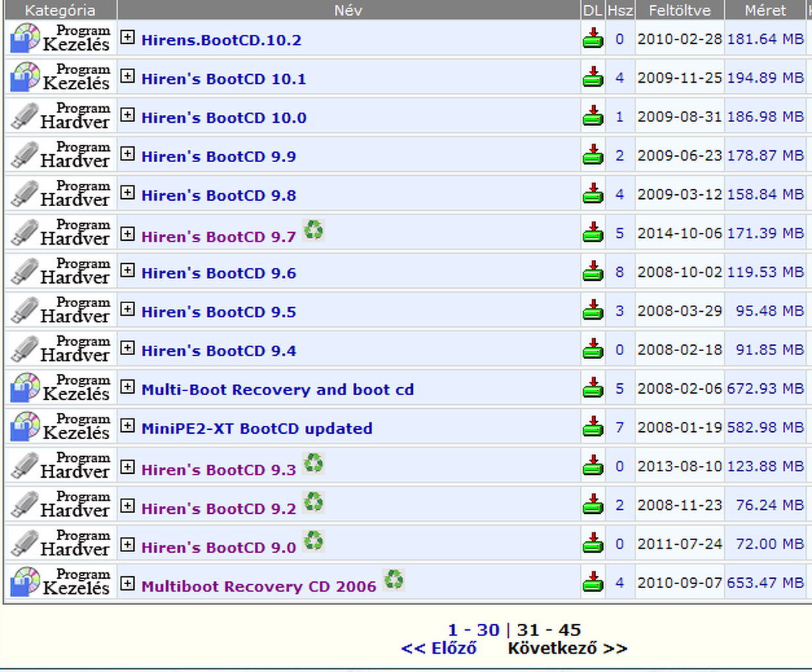Click download icon for Hiren's BootCD 9.4
The width and height of the screenshot is (812, 672).
coord(593,348)
